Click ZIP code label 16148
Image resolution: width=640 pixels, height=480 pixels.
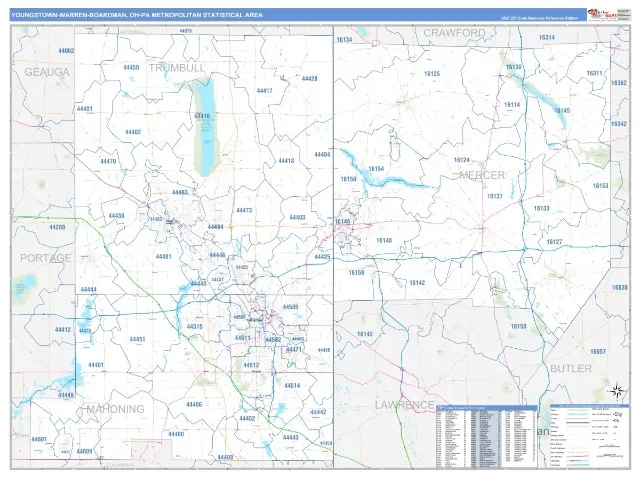pyautogui.click(x=384, y=240)
